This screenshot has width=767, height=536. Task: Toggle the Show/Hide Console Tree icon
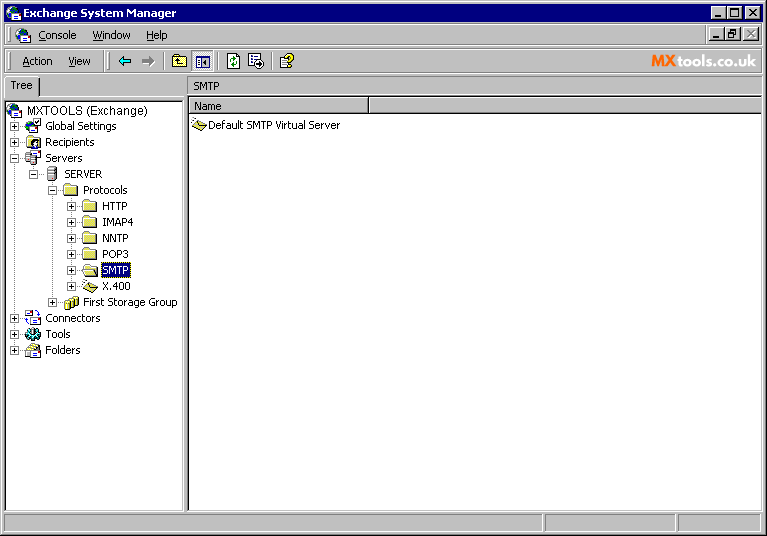[203, 61]
